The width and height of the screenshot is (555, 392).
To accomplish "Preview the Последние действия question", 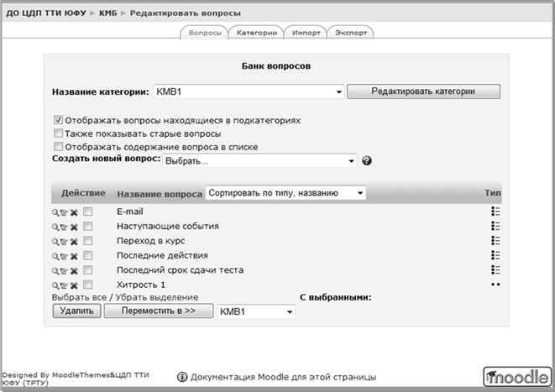I will (55, 256).
